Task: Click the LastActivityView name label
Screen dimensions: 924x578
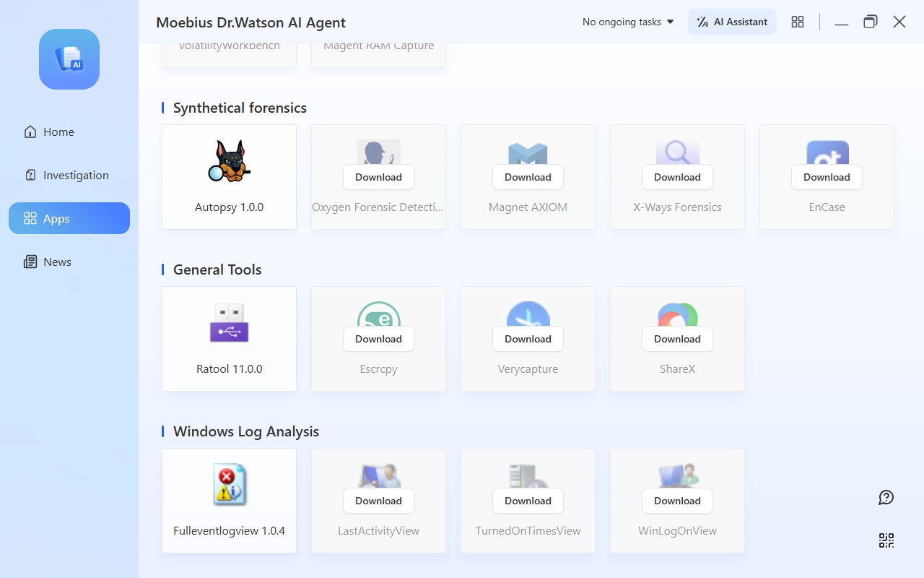Action: pyautogui.click(x=378, y=530)
